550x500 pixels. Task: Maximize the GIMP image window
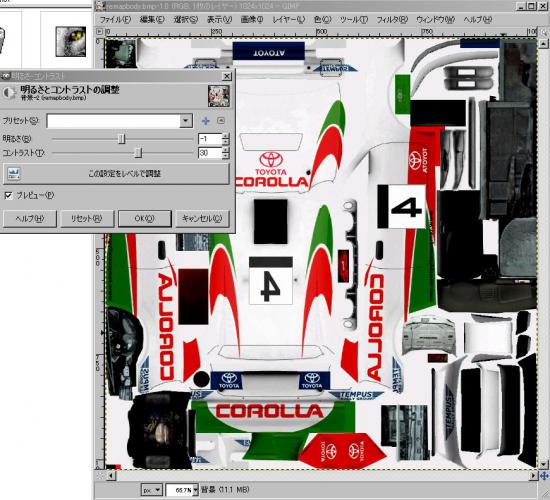pos(532,6)
